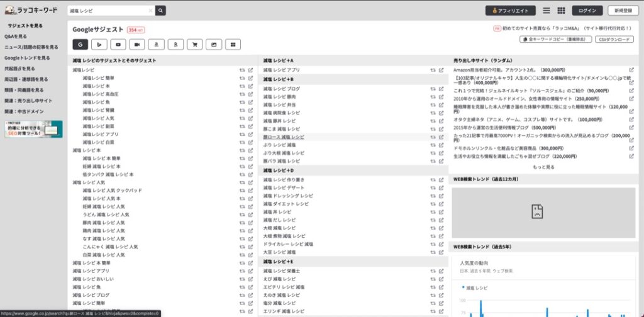Open ニュース/話題の記事を見る in sidebar
644x317 pixels.
coord(31,47)
